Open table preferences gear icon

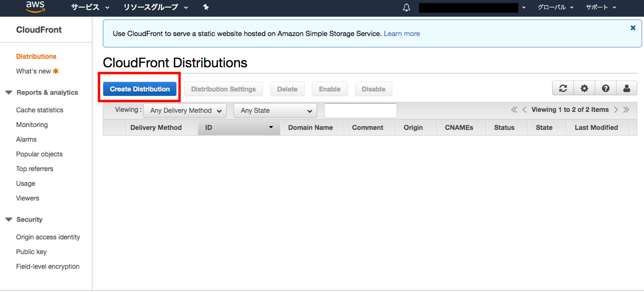584,88
